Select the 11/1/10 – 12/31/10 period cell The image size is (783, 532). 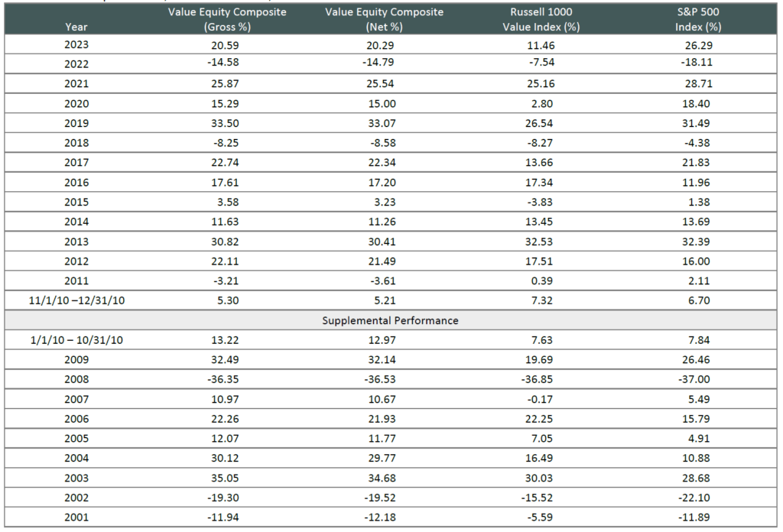[76, 300]
